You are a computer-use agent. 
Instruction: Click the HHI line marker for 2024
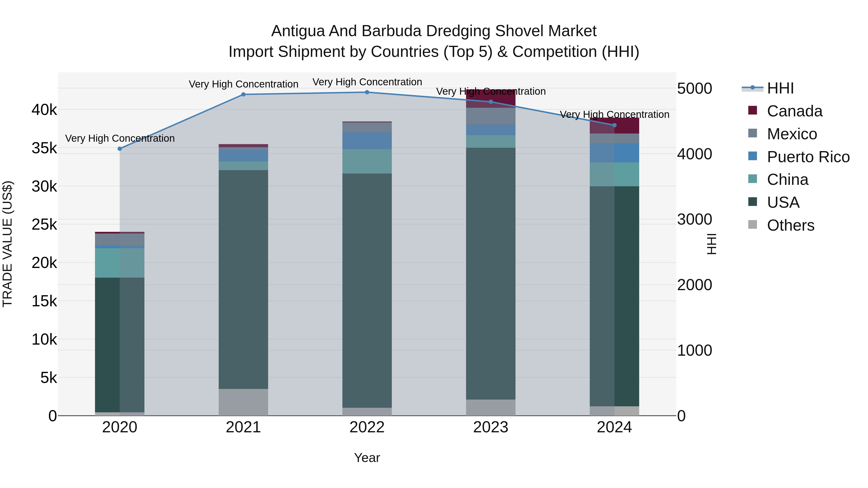[614, 125]
